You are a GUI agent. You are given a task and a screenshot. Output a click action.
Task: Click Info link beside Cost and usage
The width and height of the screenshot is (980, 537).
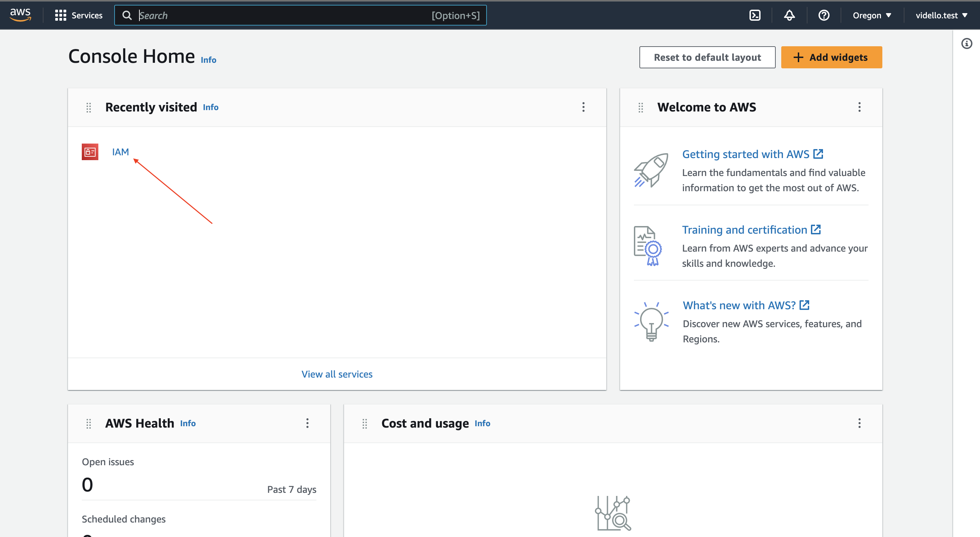pos(482,423)
